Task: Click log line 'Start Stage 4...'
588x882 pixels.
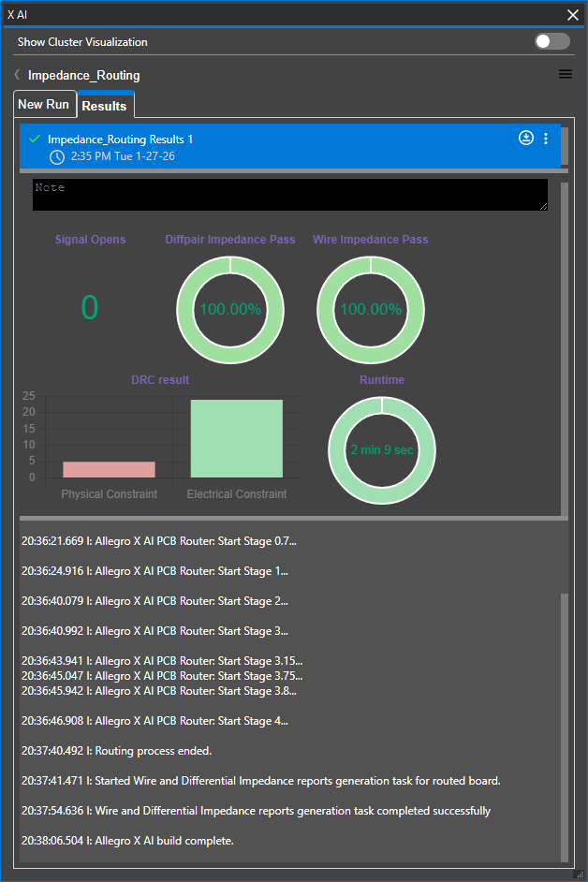Action: coord(154,721)
